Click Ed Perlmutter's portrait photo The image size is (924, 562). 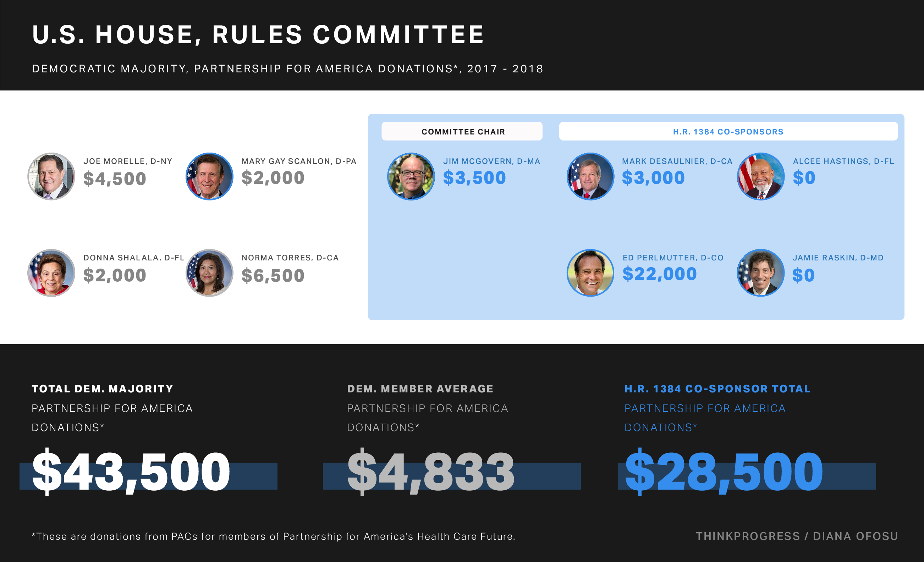[590, 273]
